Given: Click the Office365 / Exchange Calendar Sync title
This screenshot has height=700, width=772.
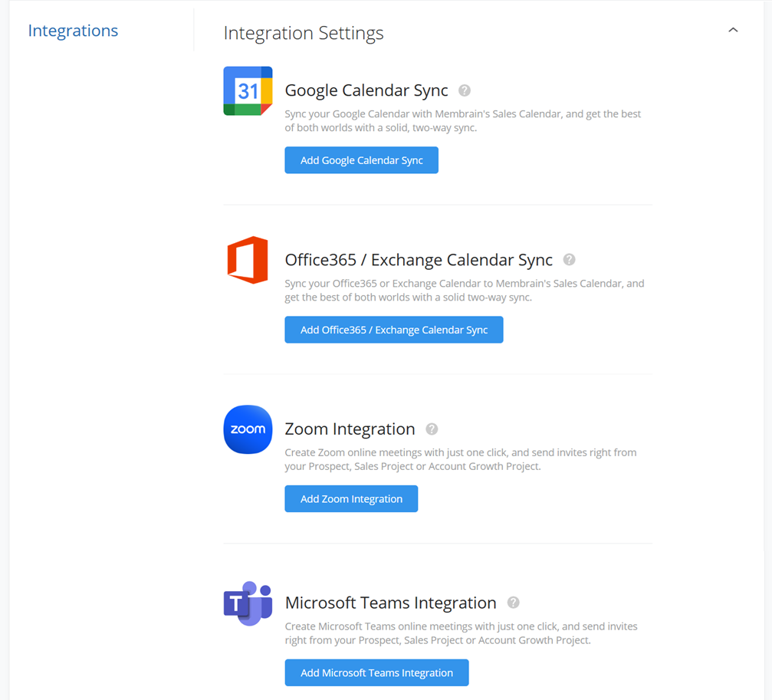Looking at the screenshot, I should tap(419, 260).
